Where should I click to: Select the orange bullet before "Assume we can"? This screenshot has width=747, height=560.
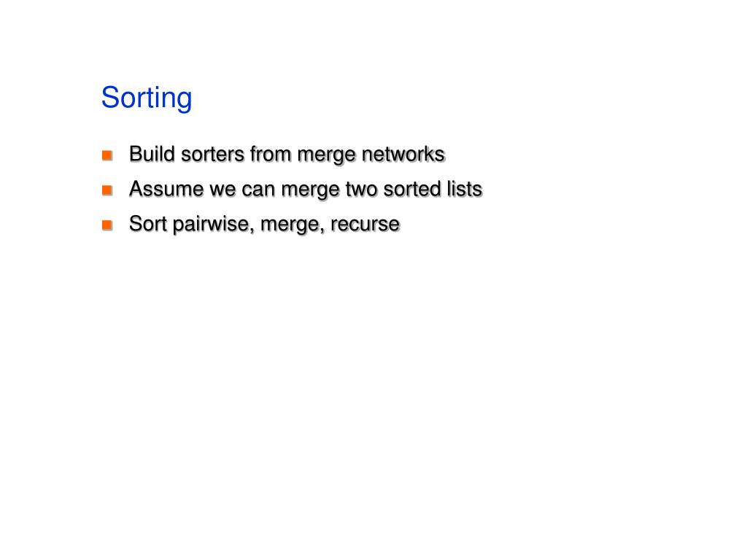tap(107, 190)
